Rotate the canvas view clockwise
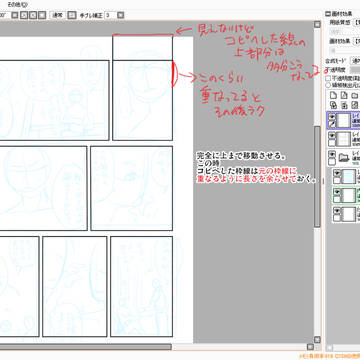The height and width of the screenshot is (360, 360). point(33,15)
